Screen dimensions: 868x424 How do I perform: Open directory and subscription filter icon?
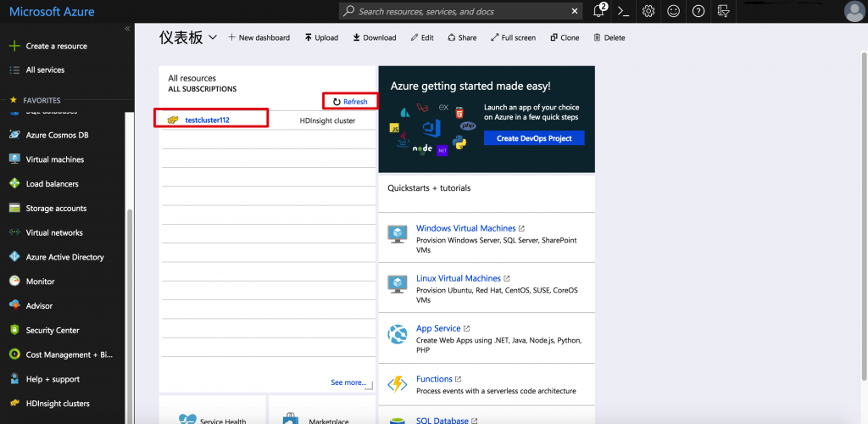tap(723, 11)
